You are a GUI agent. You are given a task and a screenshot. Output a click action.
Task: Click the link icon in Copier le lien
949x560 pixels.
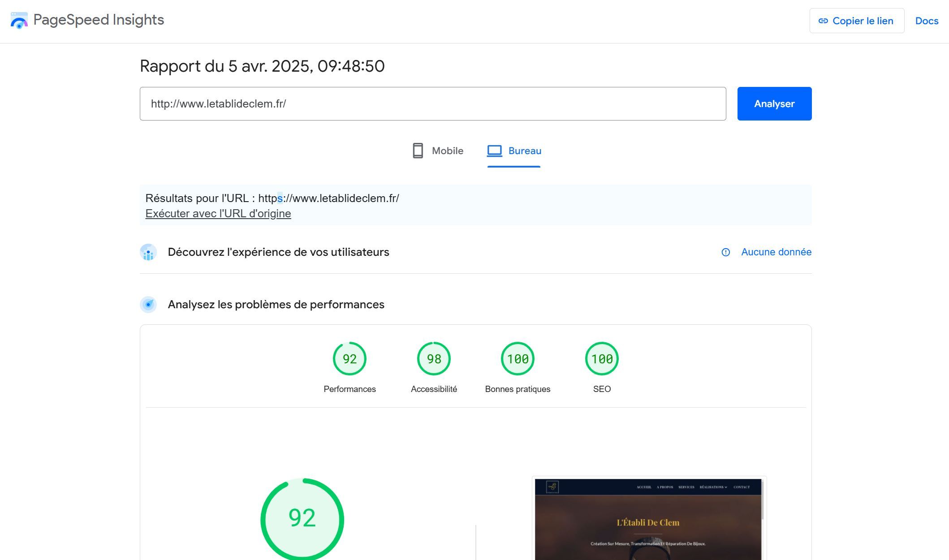coord(823,21)
